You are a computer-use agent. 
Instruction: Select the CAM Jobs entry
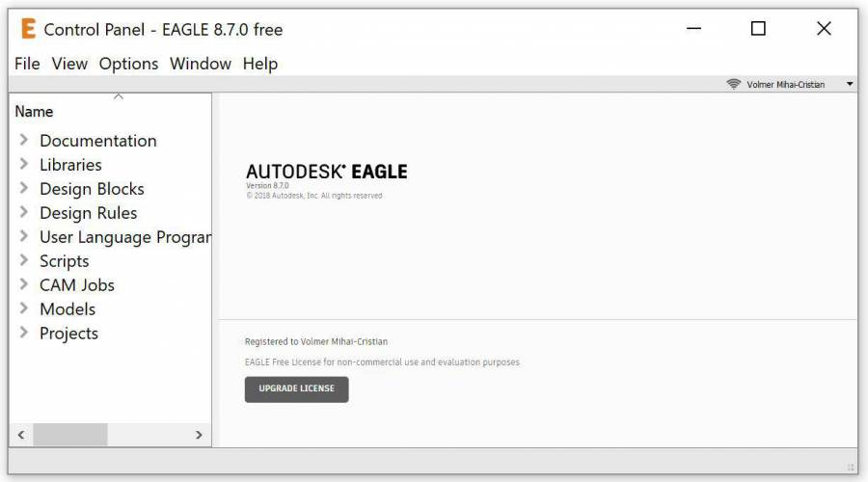pyautogui.click(x=77, y=285)
